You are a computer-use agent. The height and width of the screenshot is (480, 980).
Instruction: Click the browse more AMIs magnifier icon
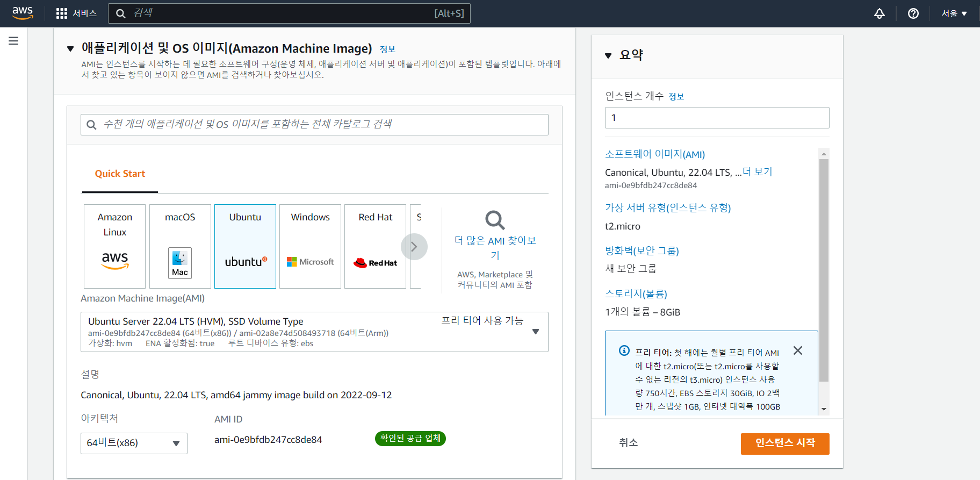tap(495, 220)
